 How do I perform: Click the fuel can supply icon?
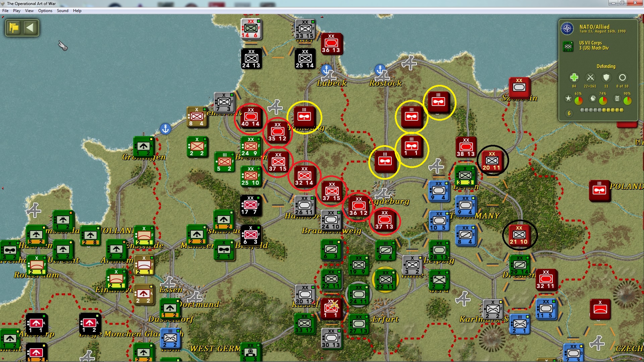(617, 99)
